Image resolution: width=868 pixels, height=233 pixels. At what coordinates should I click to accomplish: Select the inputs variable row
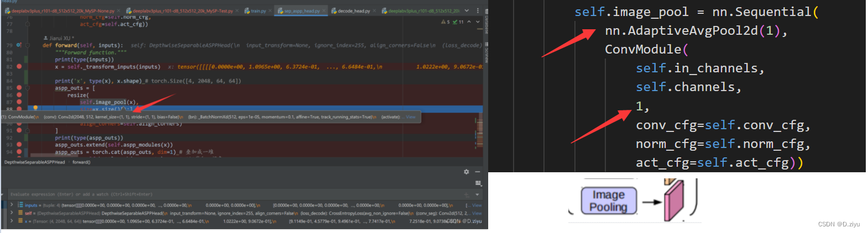pos(246,205)
